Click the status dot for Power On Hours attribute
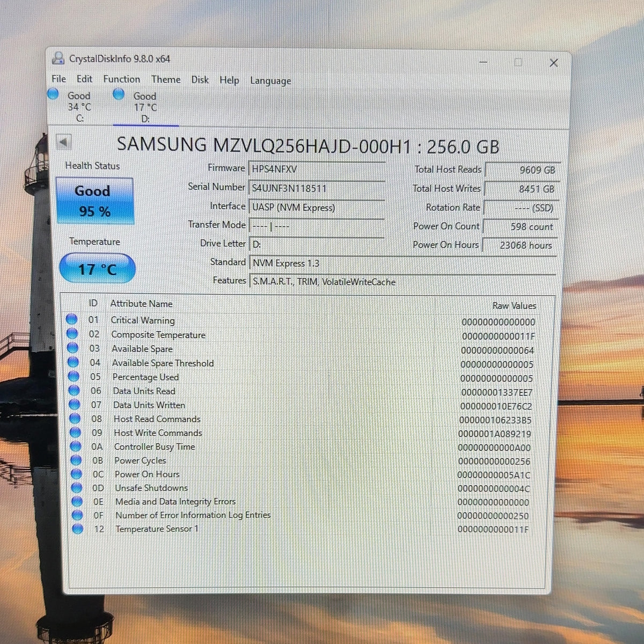This screenshot has width=644, height=644. point(77,473)
